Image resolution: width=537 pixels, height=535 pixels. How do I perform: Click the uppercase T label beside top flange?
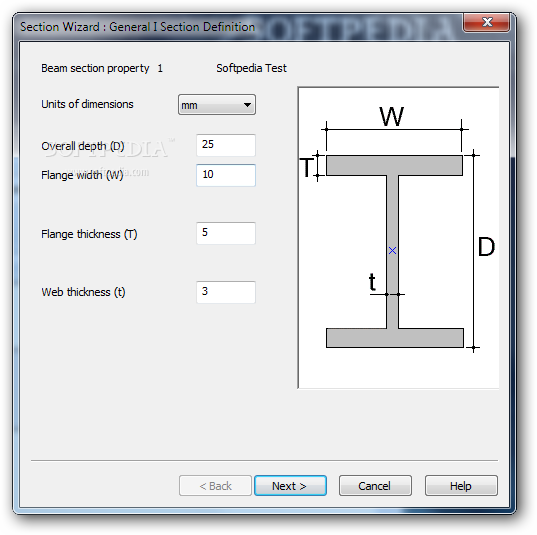(x=307, y=167)
